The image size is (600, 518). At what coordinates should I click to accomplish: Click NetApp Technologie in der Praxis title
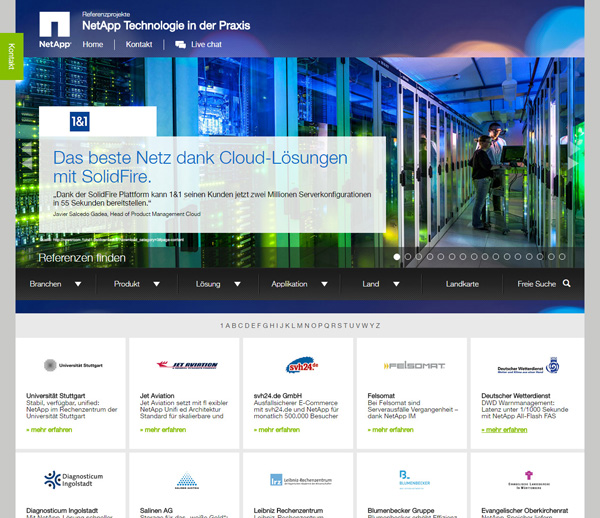coord(166,26)
